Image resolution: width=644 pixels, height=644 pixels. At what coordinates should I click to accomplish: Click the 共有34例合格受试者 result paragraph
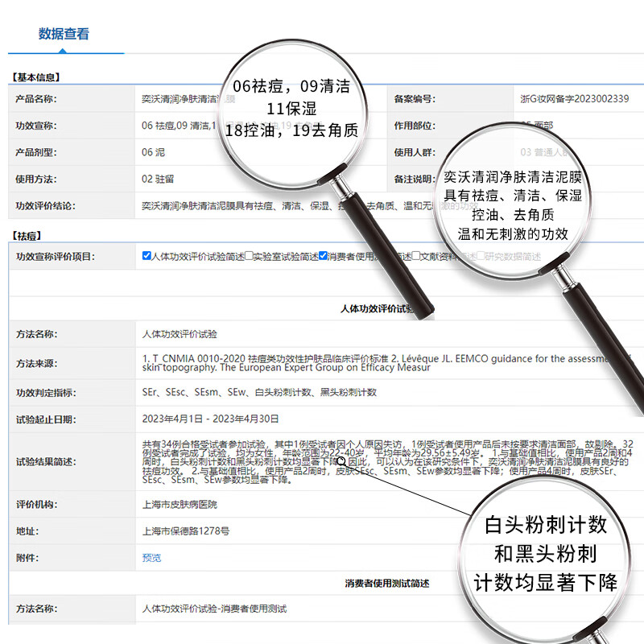pyautogui.click(x=388, y=461)
